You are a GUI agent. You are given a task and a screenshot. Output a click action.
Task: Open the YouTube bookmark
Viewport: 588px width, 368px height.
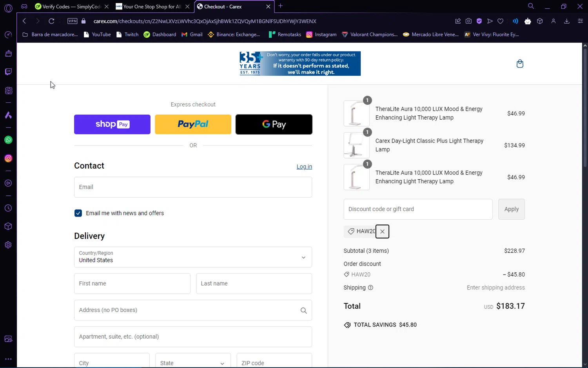[97, 35]
